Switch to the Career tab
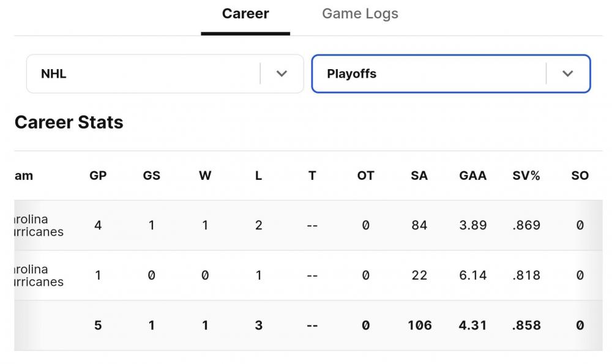This screenshot has width=612, height=364. click(245, 14)
